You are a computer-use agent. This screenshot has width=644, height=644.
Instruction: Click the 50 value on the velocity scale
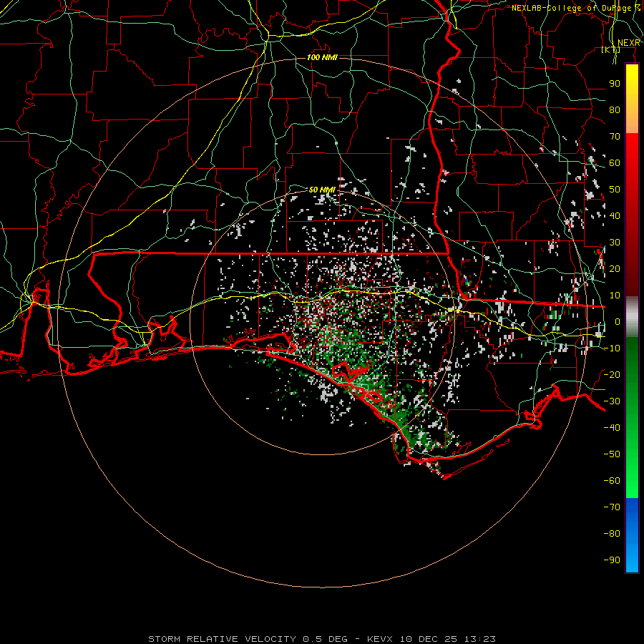[615, 190]
